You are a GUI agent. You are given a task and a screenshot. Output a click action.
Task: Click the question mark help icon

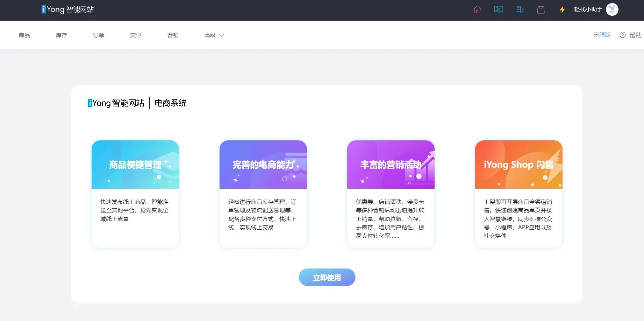pyautogui.click(x=622, y=35)
